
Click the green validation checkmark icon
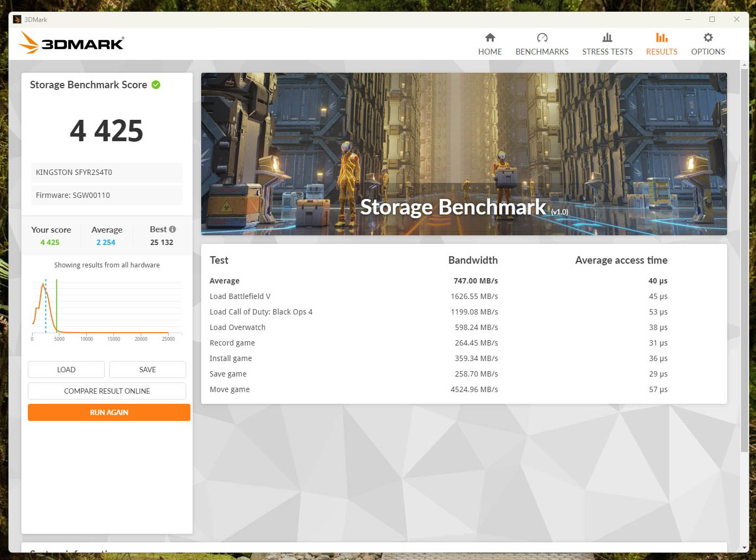coord(156,85)
